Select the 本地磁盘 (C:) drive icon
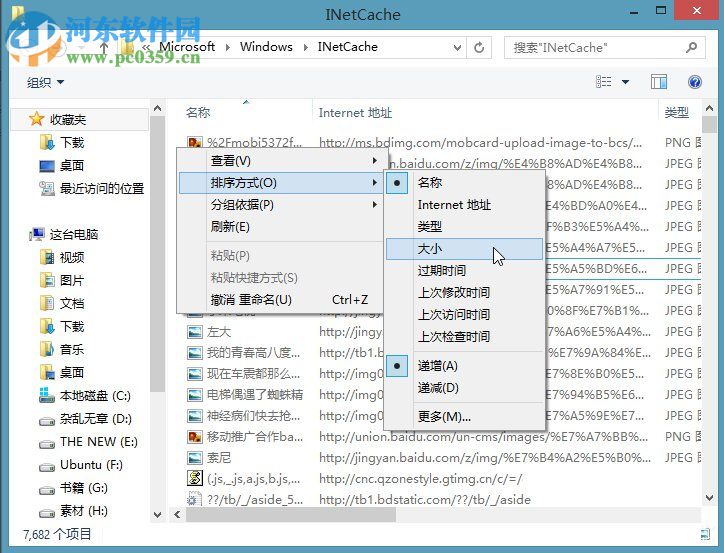724x553 pixels. point(47,396)
